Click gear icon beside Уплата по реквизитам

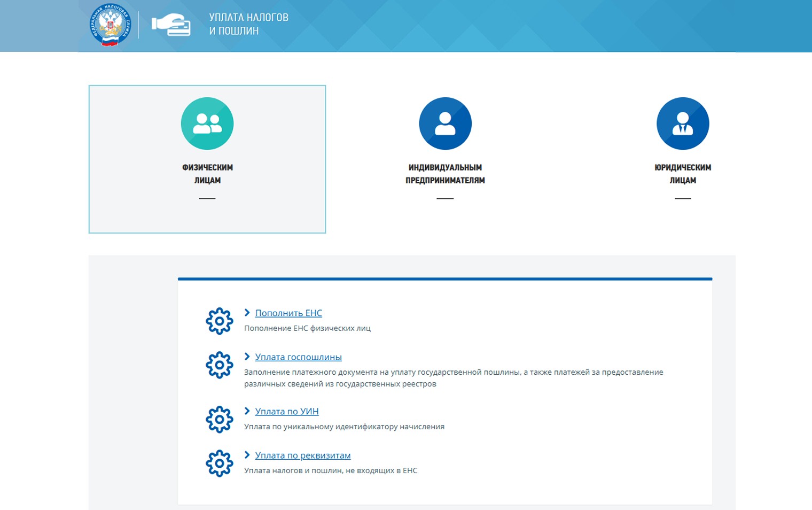[220, 463]
